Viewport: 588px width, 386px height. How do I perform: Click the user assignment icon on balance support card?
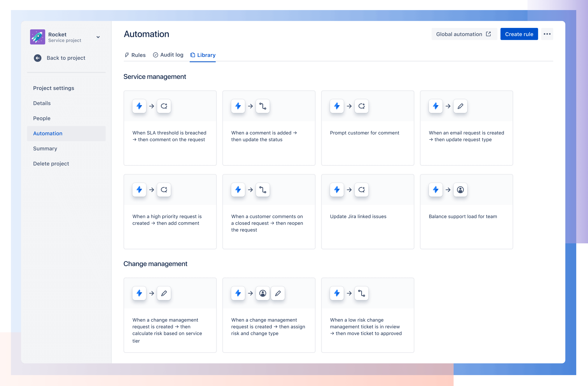click(x=460, y=190)
